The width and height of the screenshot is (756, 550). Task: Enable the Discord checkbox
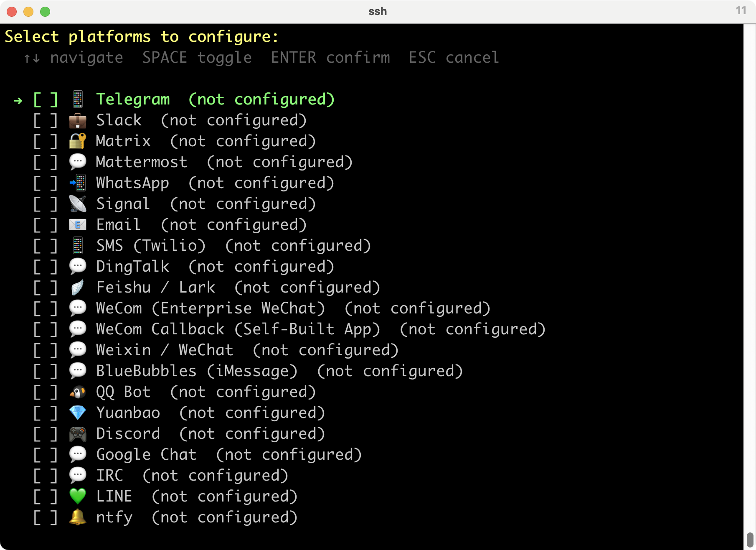click(x=46, y=434)
